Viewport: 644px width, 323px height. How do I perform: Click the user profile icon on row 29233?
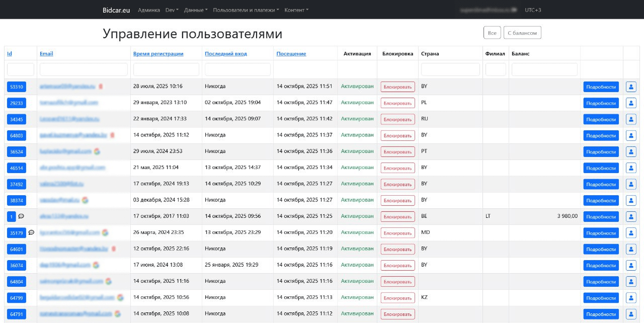(x=631, y=103)
